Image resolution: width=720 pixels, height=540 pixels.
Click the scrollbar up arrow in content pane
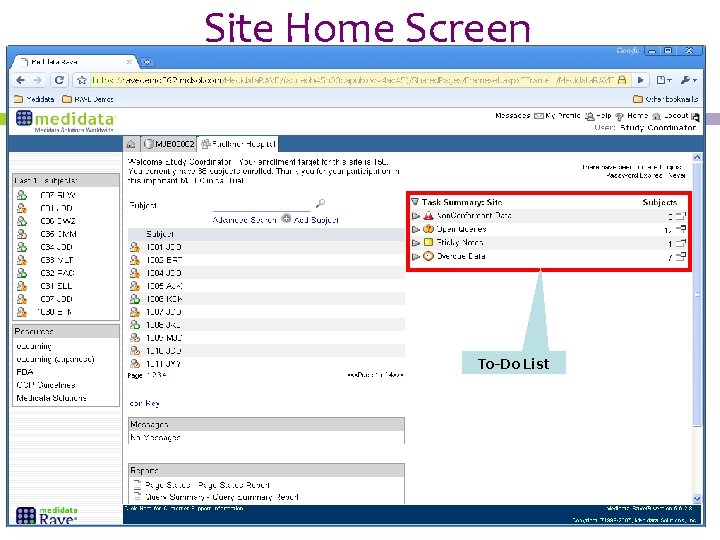pyautogui.click(x=697, y=158)
